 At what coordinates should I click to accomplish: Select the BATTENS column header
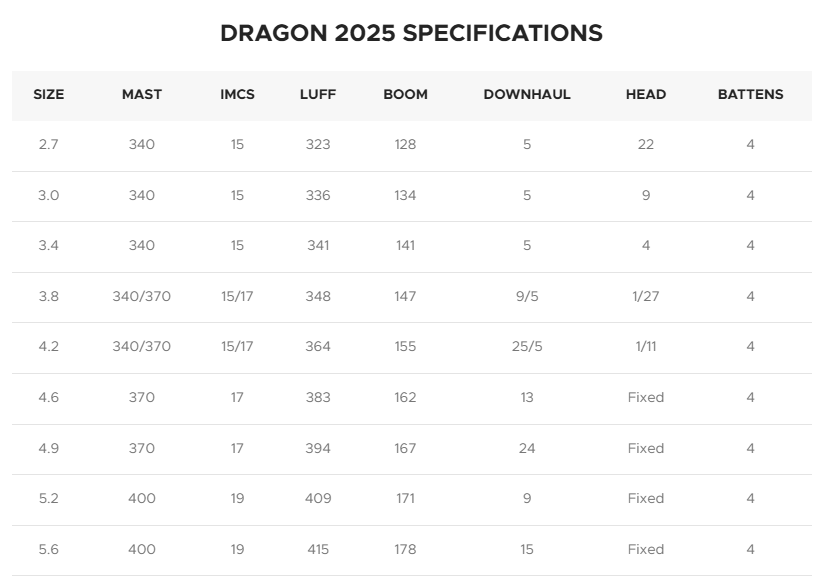[x=750, y=95]
